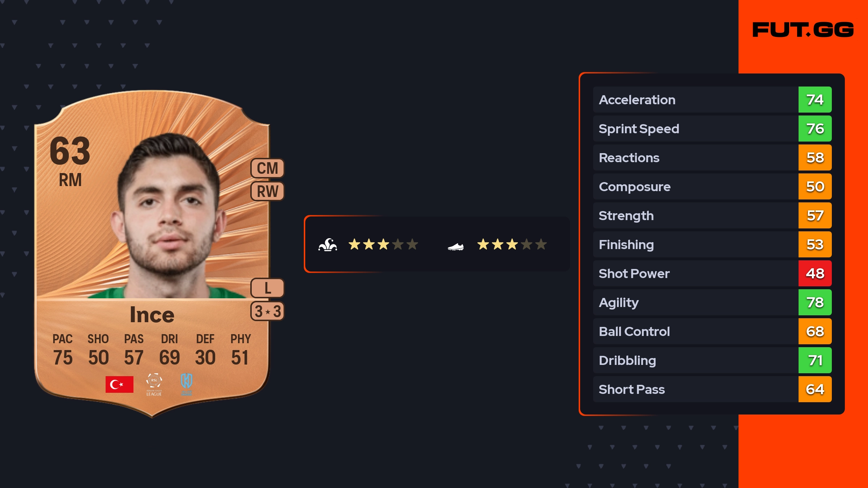Click the green Sprint Speed 76 value
868x488 pixels.
pos(815,129)
